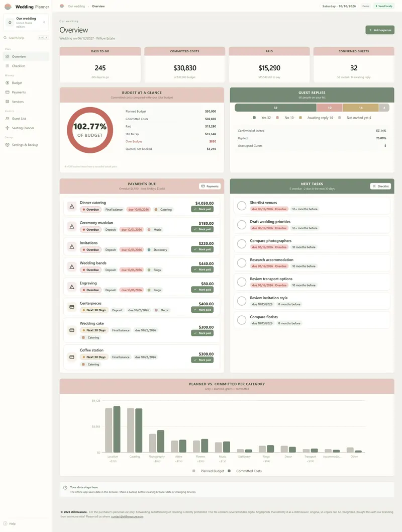Click the info icon beside Your data stays here
The height and width of the screenshot is (532, 402).
tap(65, 488)
